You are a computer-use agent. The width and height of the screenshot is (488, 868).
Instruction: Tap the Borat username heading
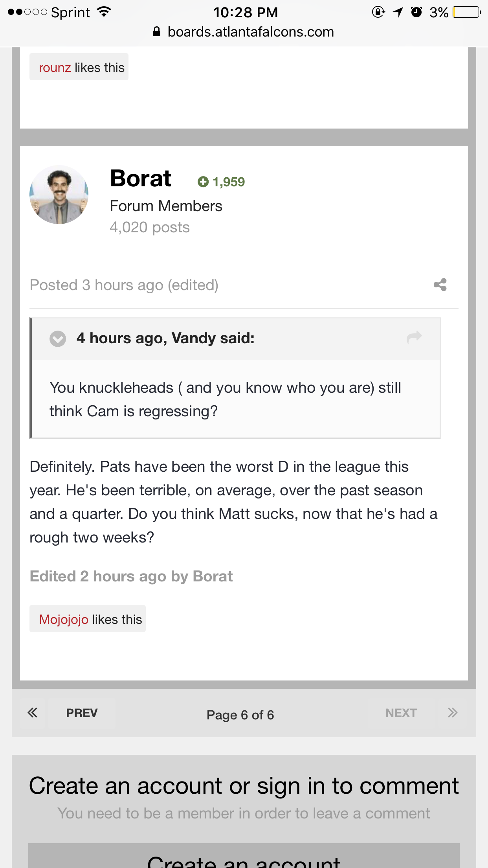[x=141, y=178]
